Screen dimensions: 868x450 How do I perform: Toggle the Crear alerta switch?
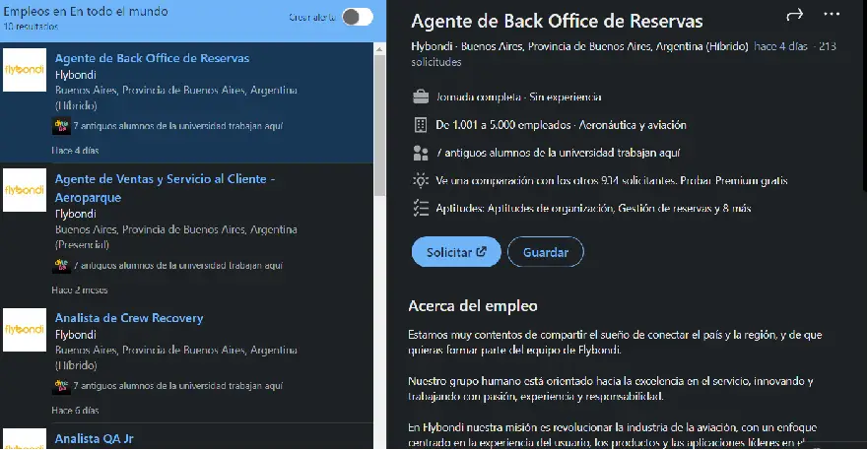click(358, 17)
